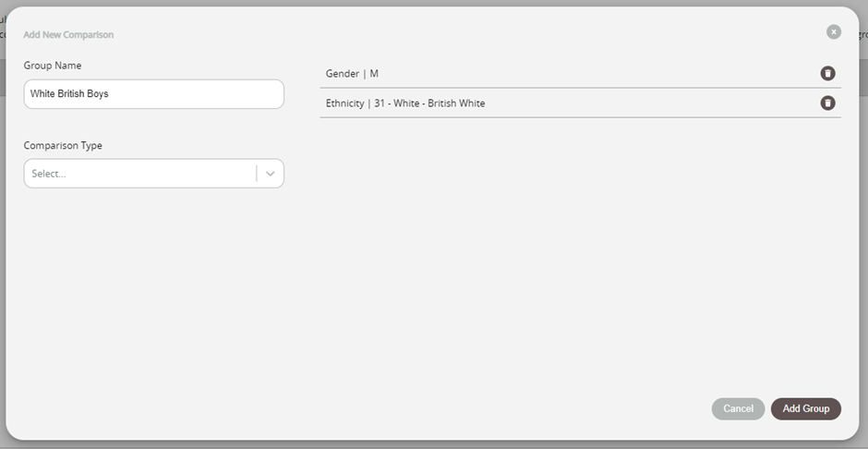Click the Add New Comparison dialog title

pyautogui.click(x=68, y=35)
